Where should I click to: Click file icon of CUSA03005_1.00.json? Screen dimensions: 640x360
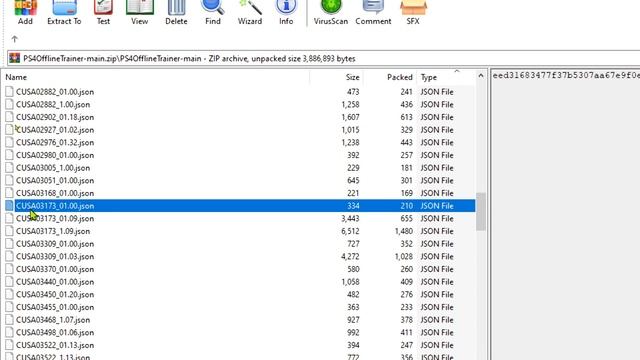pos(9,168)
